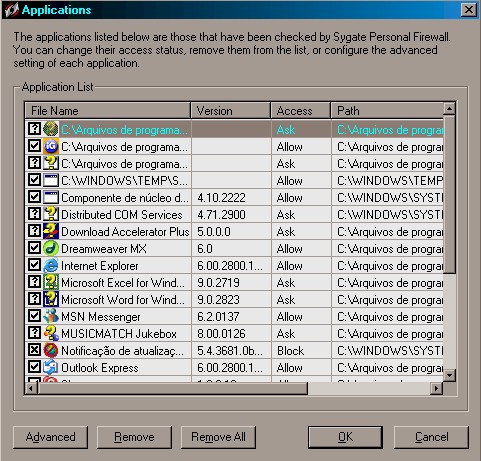Click the question-mark icon in the third row
The image size is (481, 461).
(51, 163)
